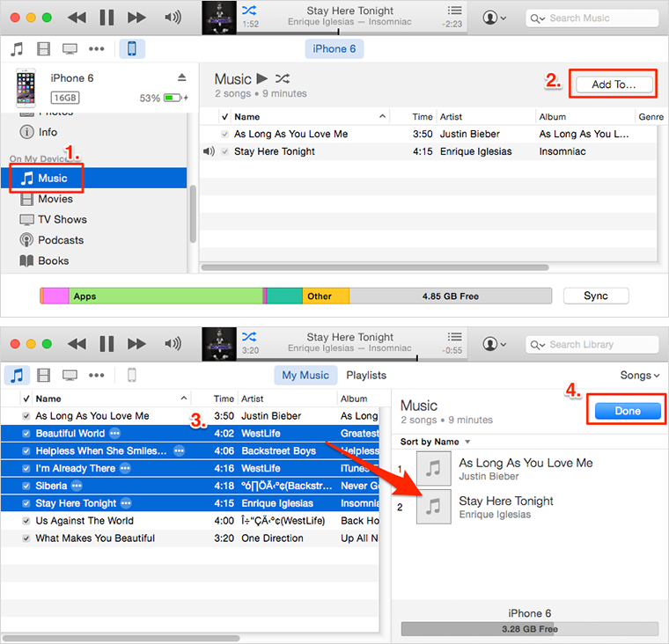
Task: Open TV shows icon in top toolbar
Action: (x=70, y=49)
